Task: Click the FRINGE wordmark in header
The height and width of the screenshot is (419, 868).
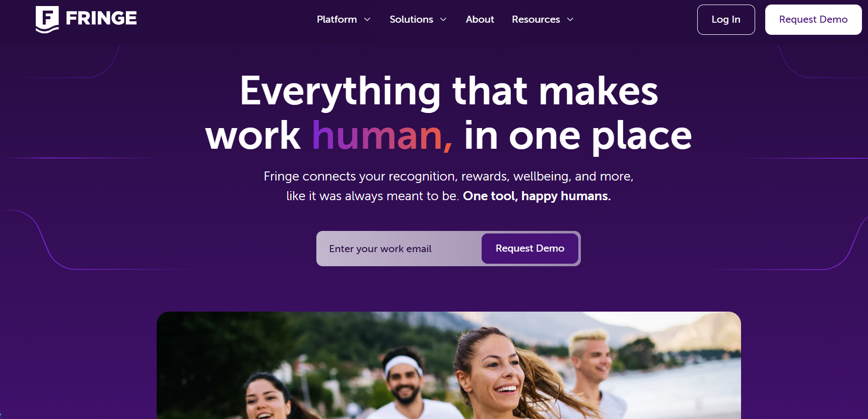Action: pyautogui.click(x=101, y=19)
